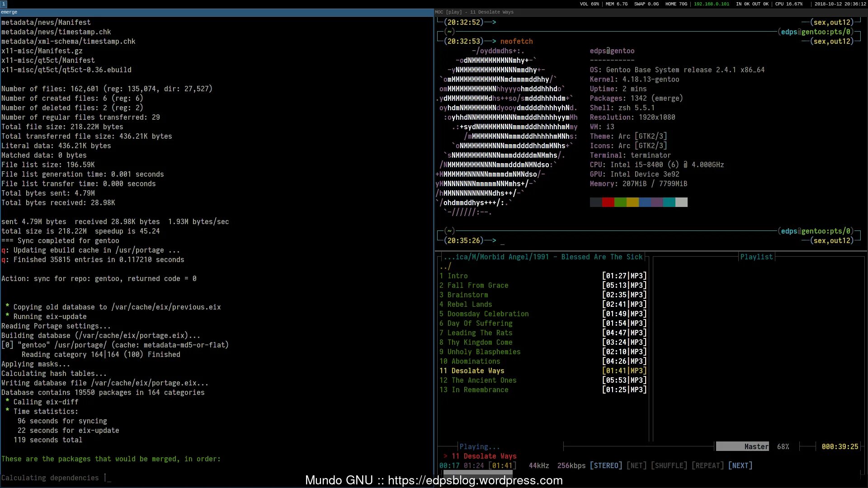Toggle the REPEAT option in MOC

point(708,466)
